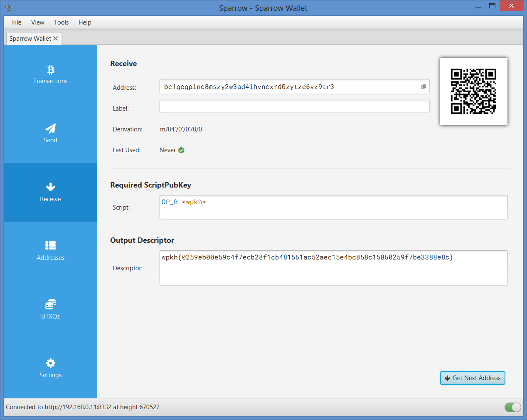Click the Required ScriptPubKey heading

point(150,185)
